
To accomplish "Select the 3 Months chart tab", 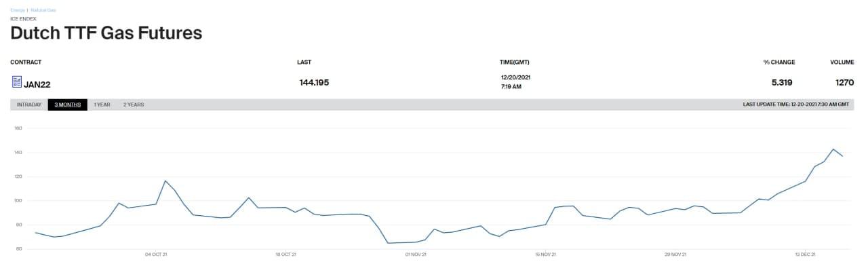I will coord(68,105).
